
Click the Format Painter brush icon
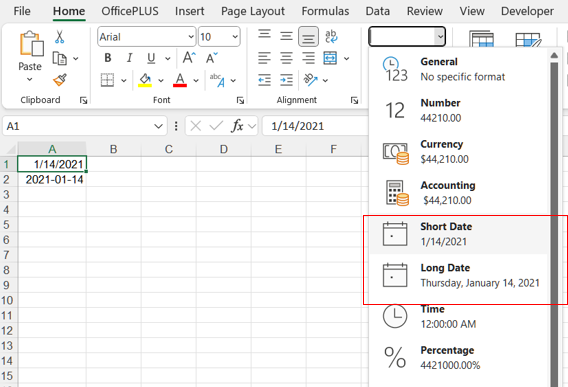pyautogui.click(x=60, y=80)
